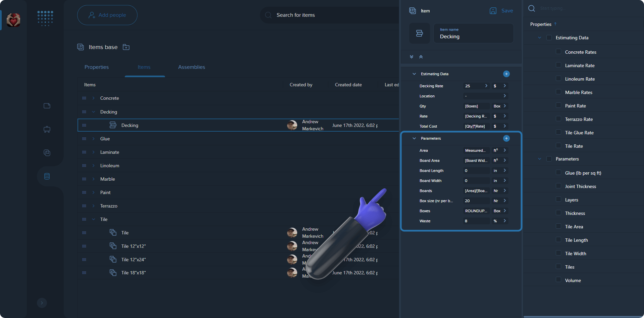The height and width of the screenshot is (318, 644).
Task: Click the Add people button
Action: pyautogui.click(x=107, y=15)
